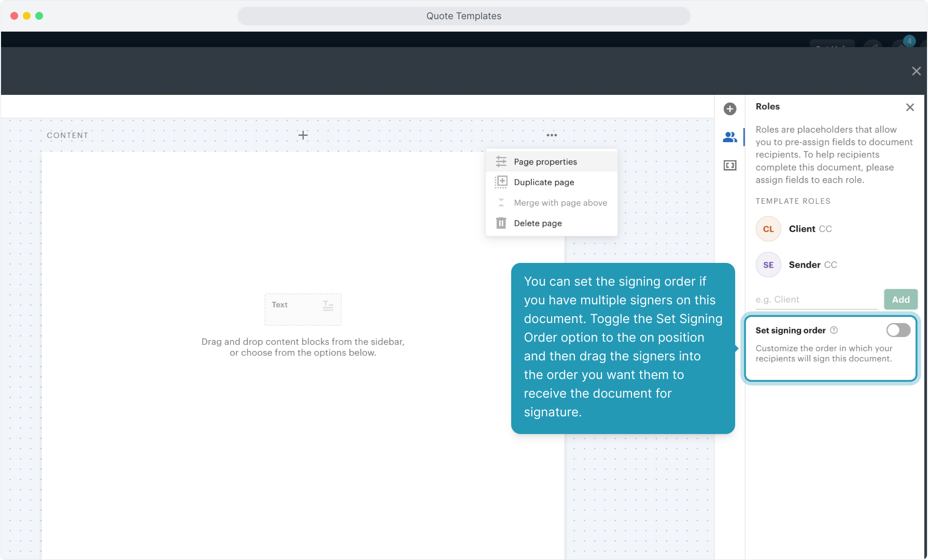Click the CL avatar for Client role
The width and height of the screenshot is (928, 560).
(x=768, y=229)
